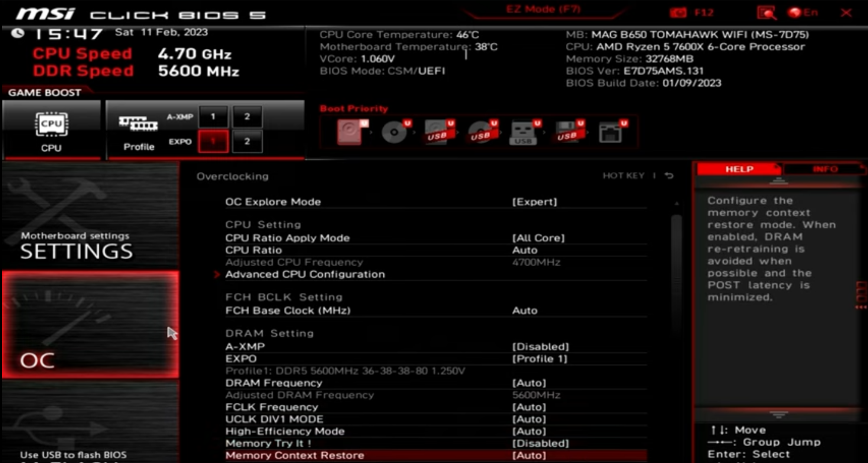Click the Motherboard Temperature 38°C reading
868x463 pixels.
pos(408,47)
